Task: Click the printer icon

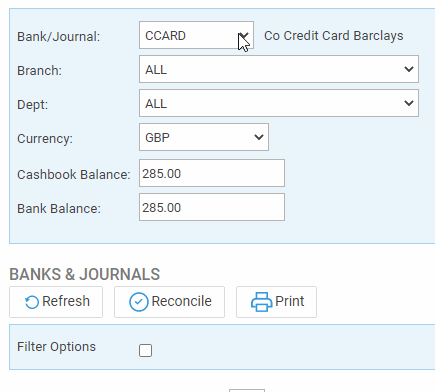Action: point(261,302)
